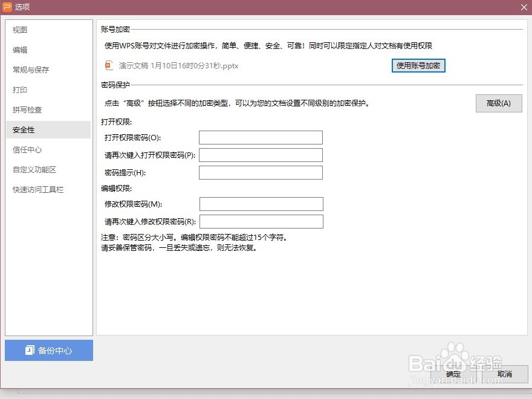Click the 打开权限: label
The width and height of the screenshot is (532, 399).
(x=116, y=122)
